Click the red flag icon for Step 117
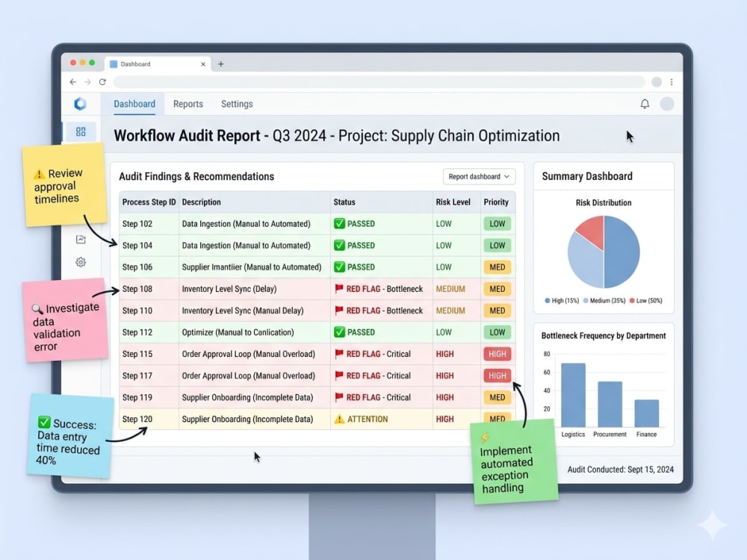 338,376
